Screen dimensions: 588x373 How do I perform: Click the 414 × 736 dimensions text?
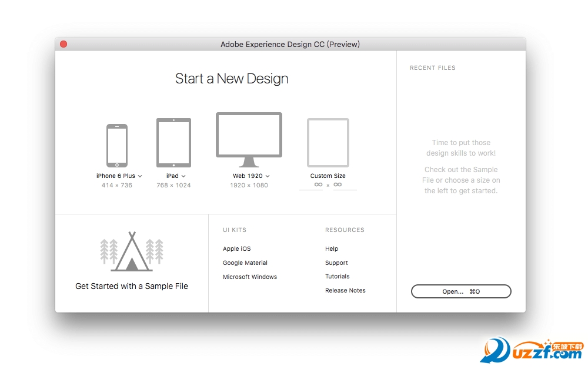[117, 186]
